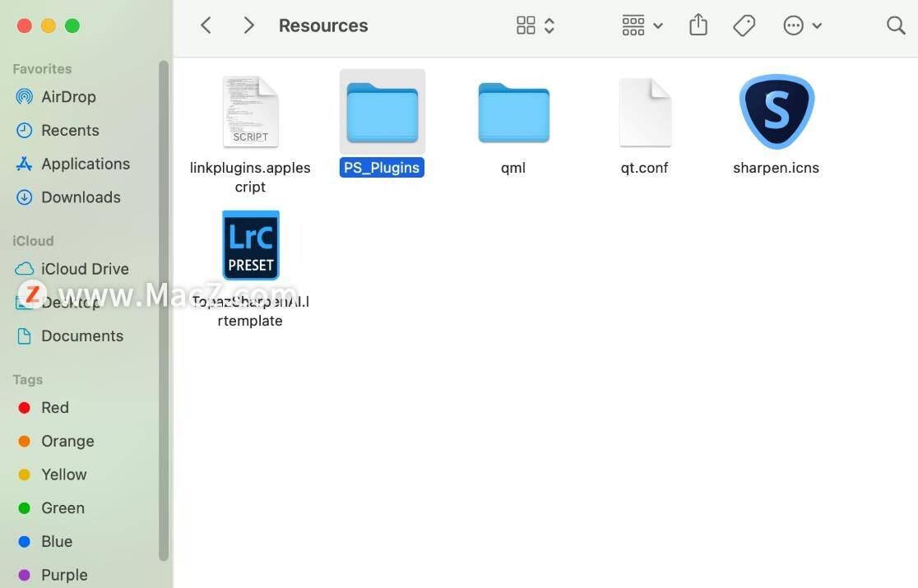The height and width of the screenshot is (588, 918).
Task: Click the Tags icon in toolbar
Action: click(744, 25)
